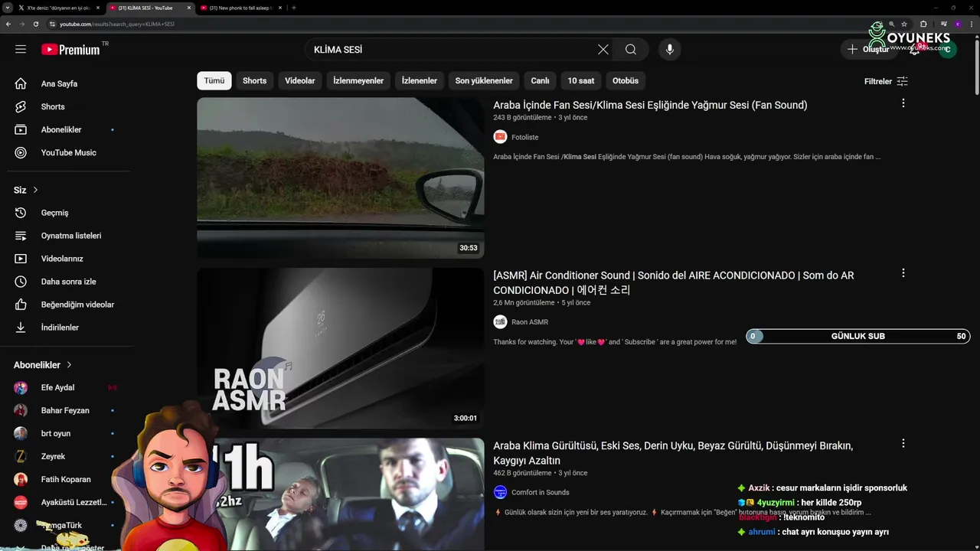Click the magnifier search button
Image resolution: width=980 pixels, height=551 pixels.
630,49
